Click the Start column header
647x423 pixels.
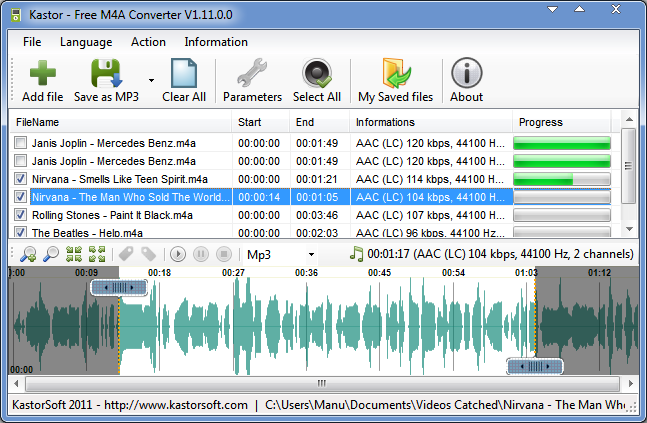pyautogui.click(x=260, y=122)
